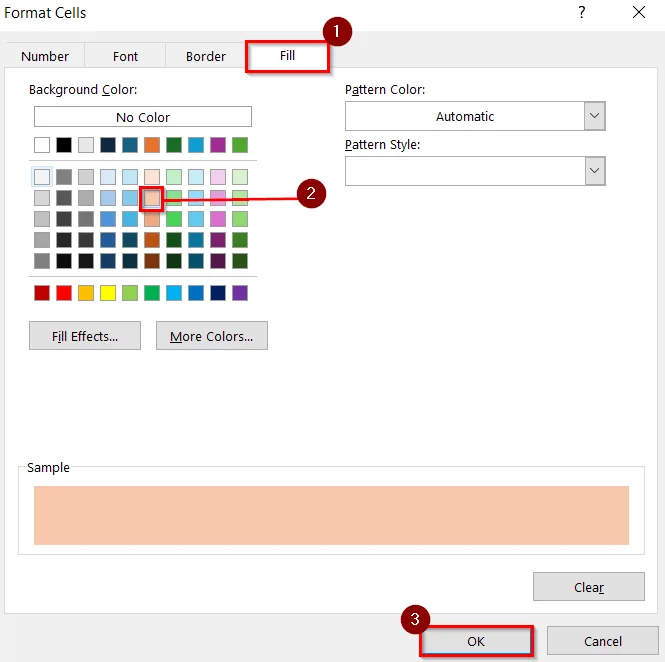Pick the white theme color swatch

click(42, 145)
